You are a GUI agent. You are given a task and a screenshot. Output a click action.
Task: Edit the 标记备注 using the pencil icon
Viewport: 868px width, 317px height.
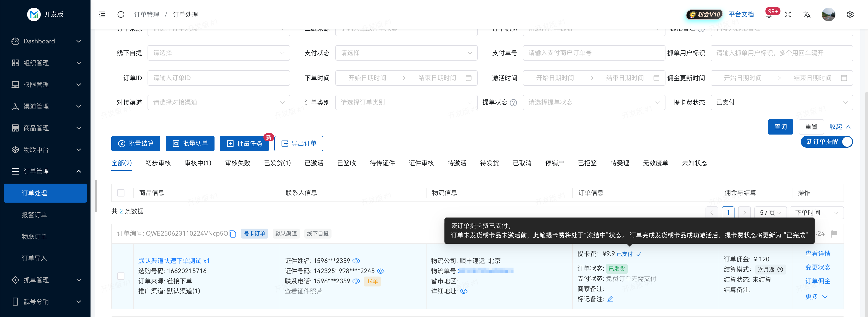point(610,299)
